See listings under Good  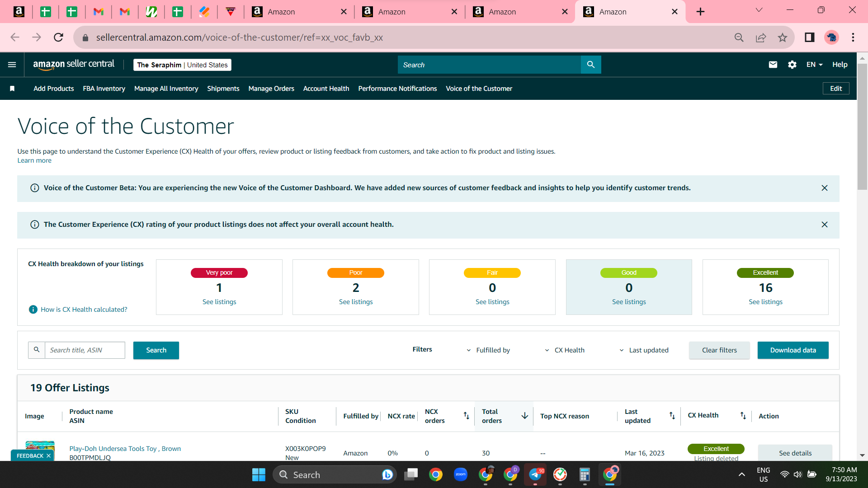[x=629, y=302]
